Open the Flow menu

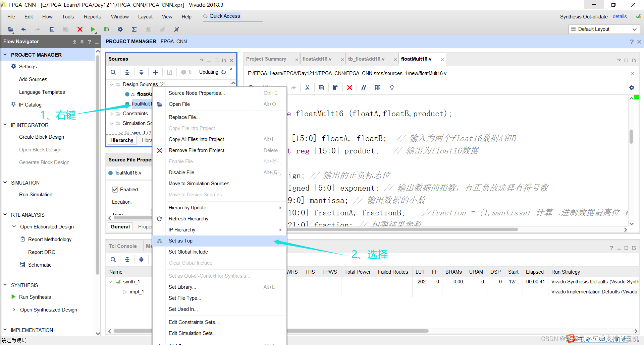47,17
